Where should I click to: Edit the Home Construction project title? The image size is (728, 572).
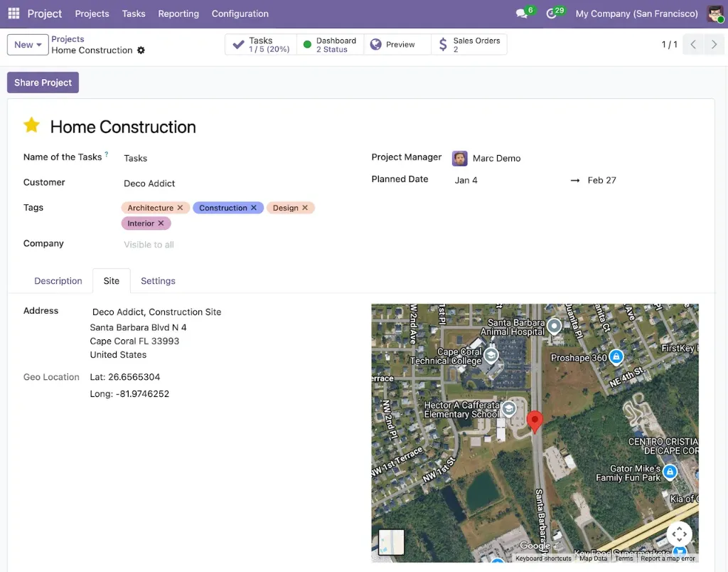[123, 127]
